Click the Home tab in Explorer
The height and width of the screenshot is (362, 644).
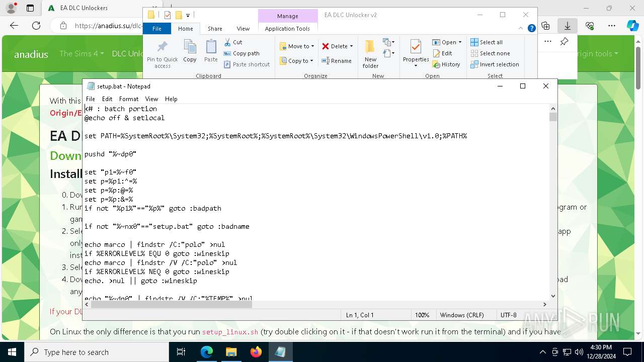185,29
